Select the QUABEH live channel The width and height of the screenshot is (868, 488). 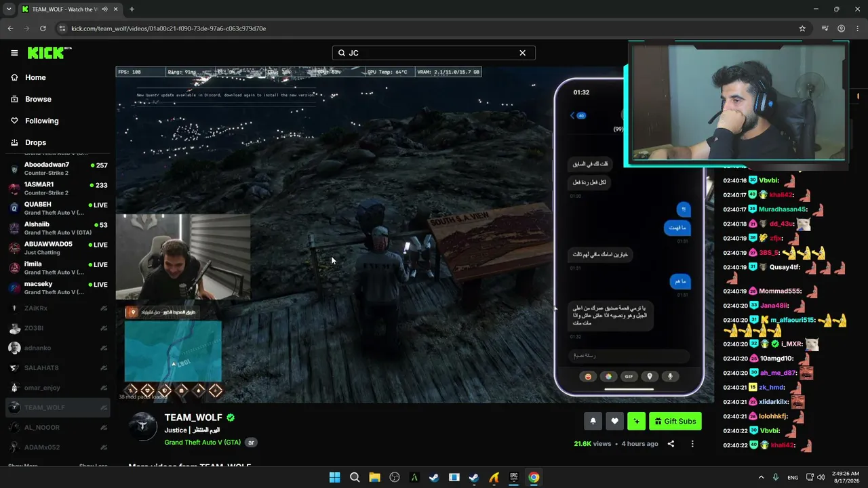58,208
